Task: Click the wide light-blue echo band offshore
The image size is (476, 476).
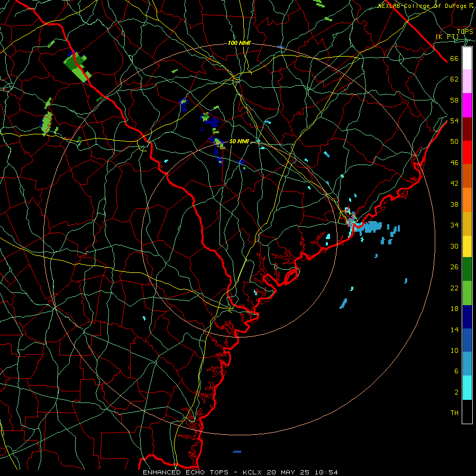Action: 368,227
